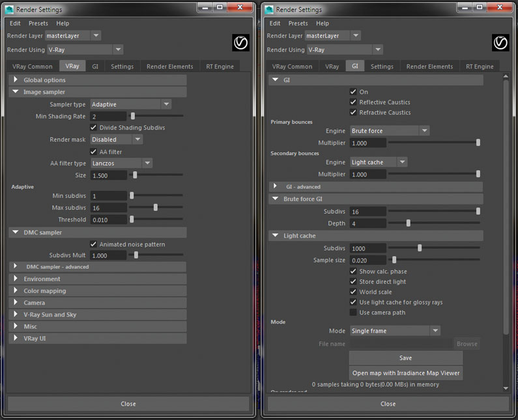Click V-Ray logo in right Render Settings window
This screenshot has width=518, height=420.
[500, 42]
